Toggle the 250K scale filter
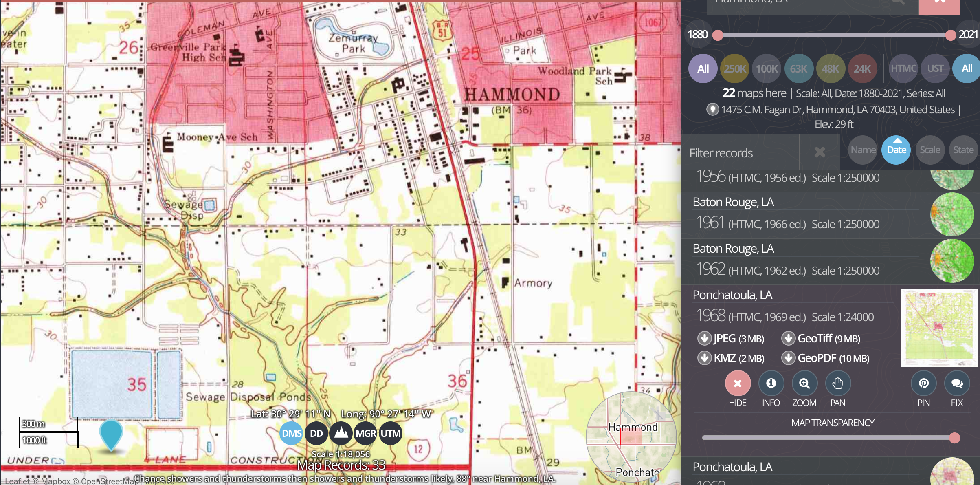The height and width of the screenshot is (485, 980). [x=734, y=68]
